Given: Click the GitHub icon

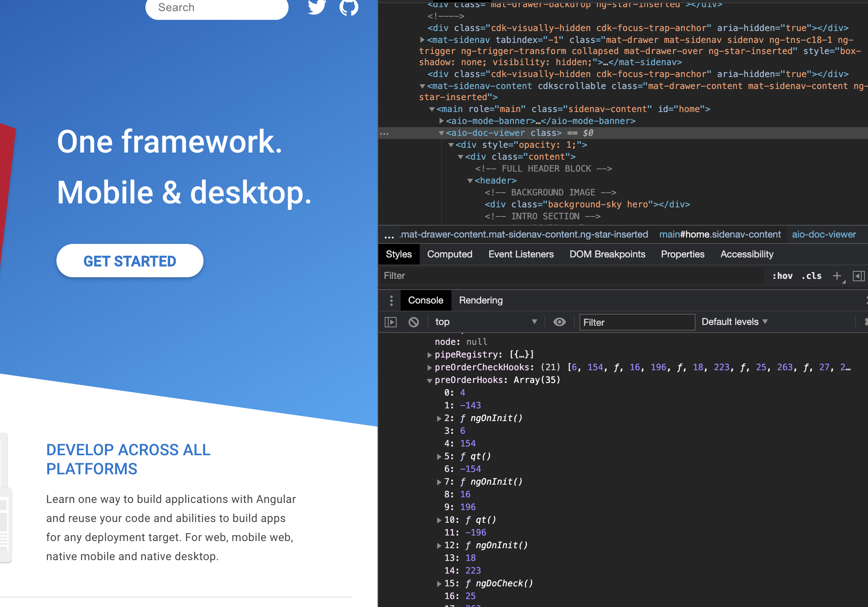Looking at the screenshot, I should click(x=349, y=7).
